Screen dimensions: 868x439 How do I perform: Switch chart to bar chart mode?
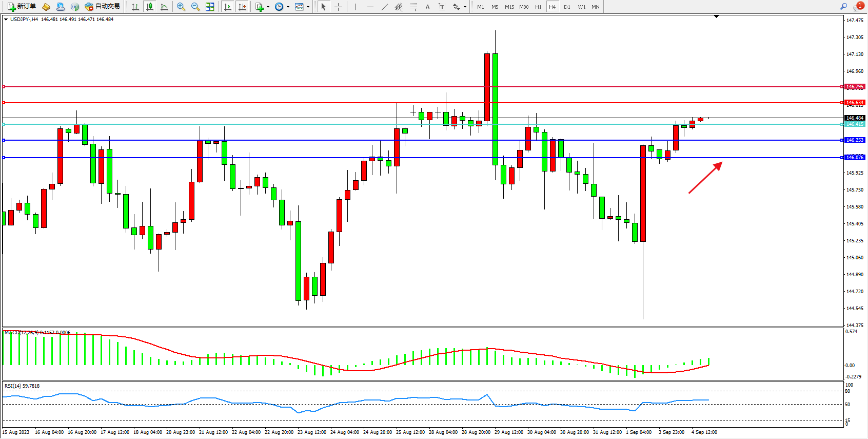[x=135, y=7]
